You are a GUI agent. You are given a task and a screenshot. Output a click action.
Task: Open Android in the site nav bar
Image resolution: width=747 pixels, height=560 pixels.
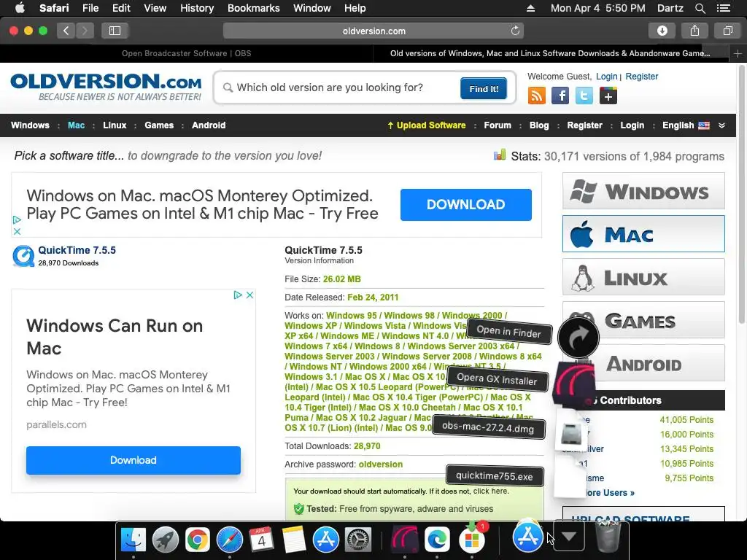pyautogui.click(x=209, y=125)
